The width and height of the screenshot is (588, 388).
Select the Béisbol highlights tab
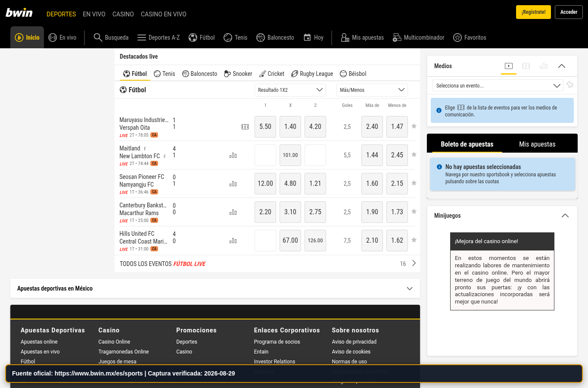pyautogui.click(x=353, y=74)
